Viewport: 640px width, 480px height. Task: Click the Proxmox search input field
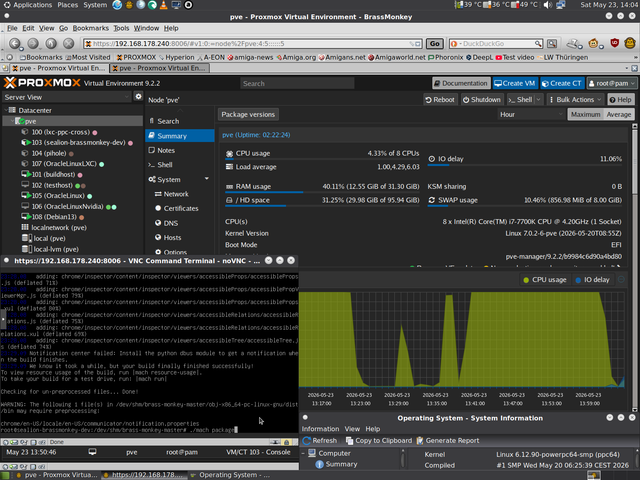pyautogui.click(x=297, y=83)
